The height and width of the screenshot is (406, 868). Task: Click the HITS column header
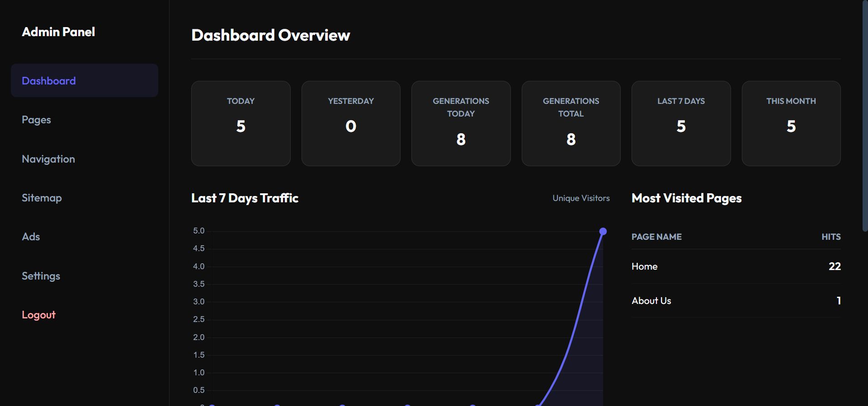[831, 237]
